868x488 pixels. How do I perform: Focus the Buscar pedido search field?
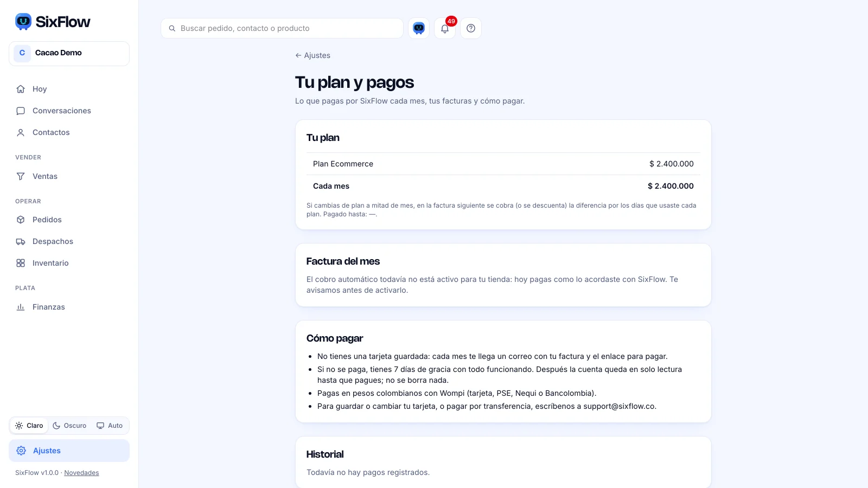pyautogui.click(x=282, y=28)
